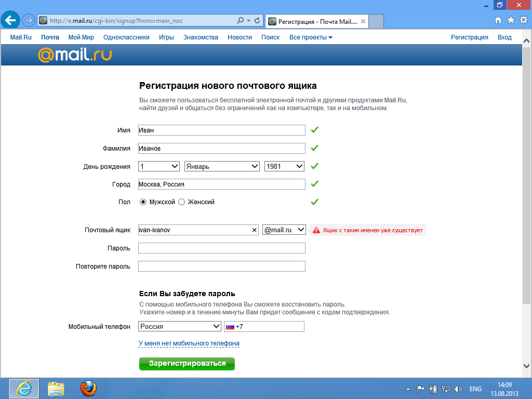
Task: Click the green Зарегистрироваться button
Action: [187, 363]
